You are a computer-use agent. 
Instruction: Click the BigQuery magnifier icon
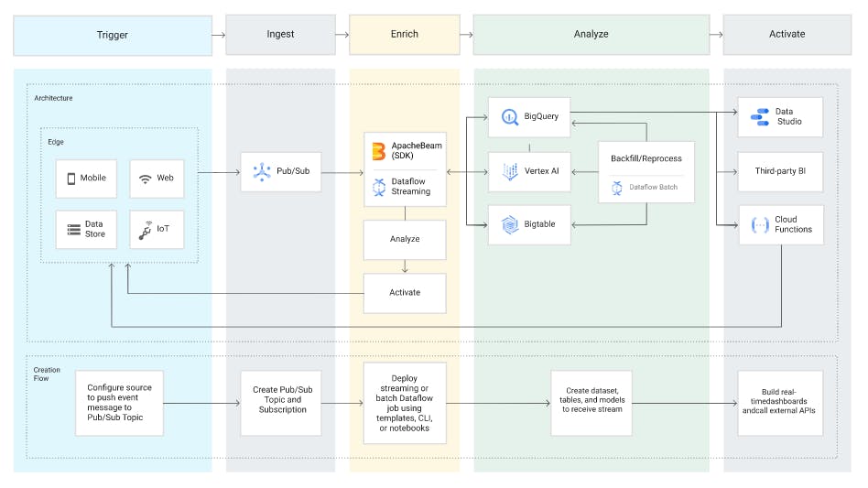point(510,117)
